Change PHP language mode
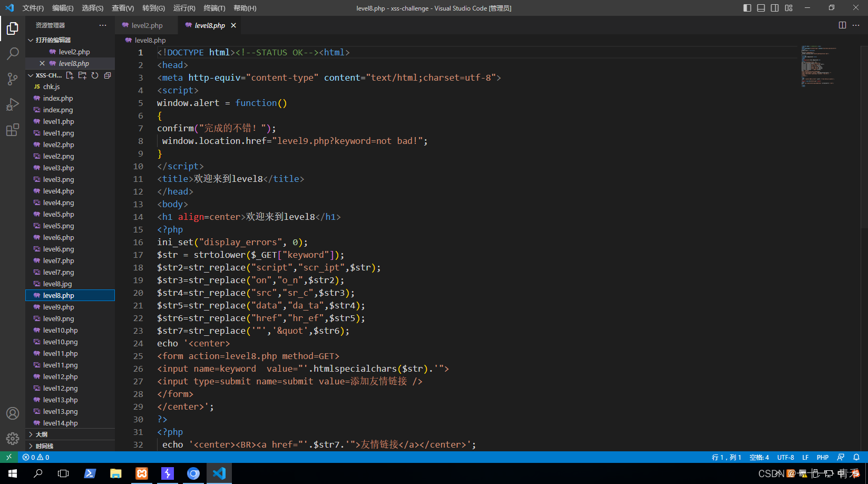The height and width of the screenshot is (484, 868). click(822, 457)
